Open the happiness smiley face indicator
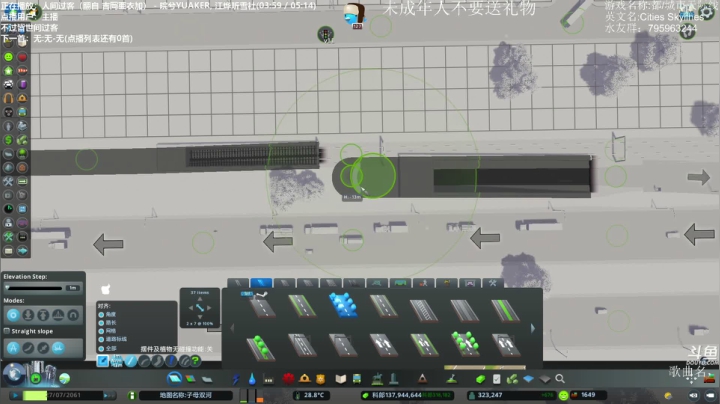720x404 pixels. tap(564, 395)
